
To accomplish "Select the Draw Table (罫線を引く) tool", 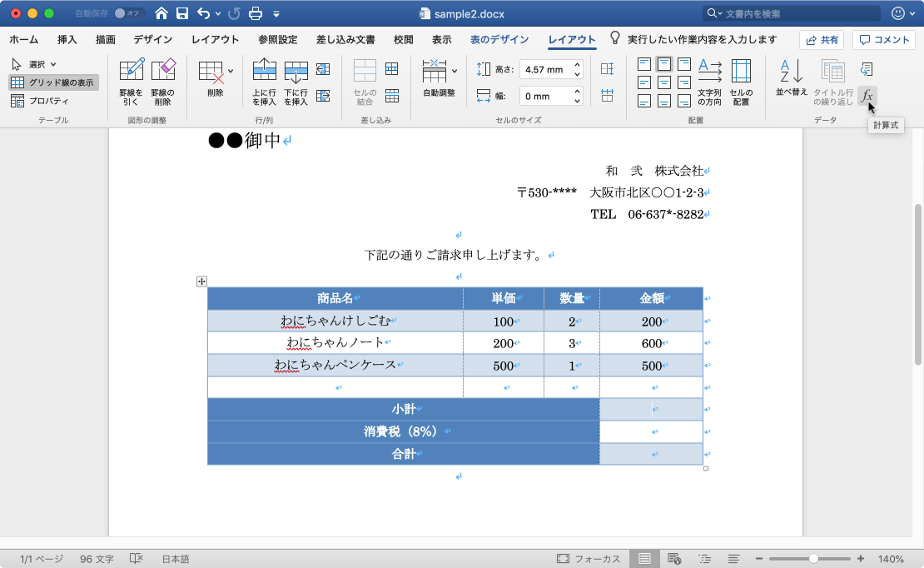I will tap(131, 82).
